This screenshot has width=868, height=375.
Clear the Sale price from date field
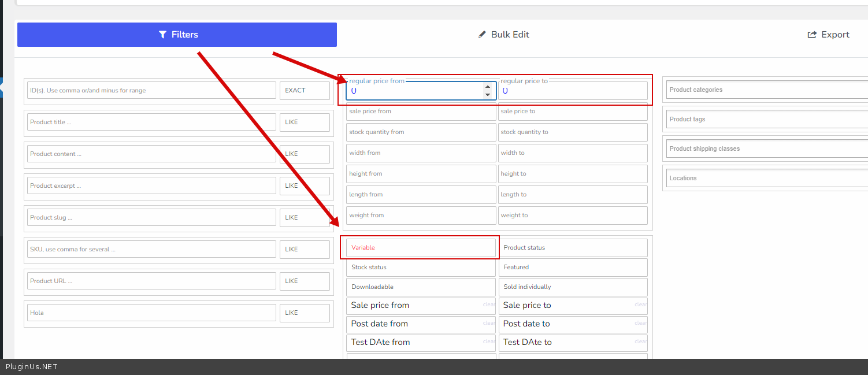[489, 305]
